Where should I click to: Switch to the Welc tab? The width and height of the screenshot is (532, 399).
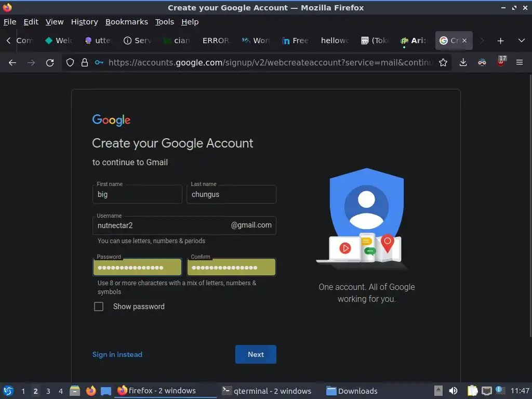[x=59, y=41]
